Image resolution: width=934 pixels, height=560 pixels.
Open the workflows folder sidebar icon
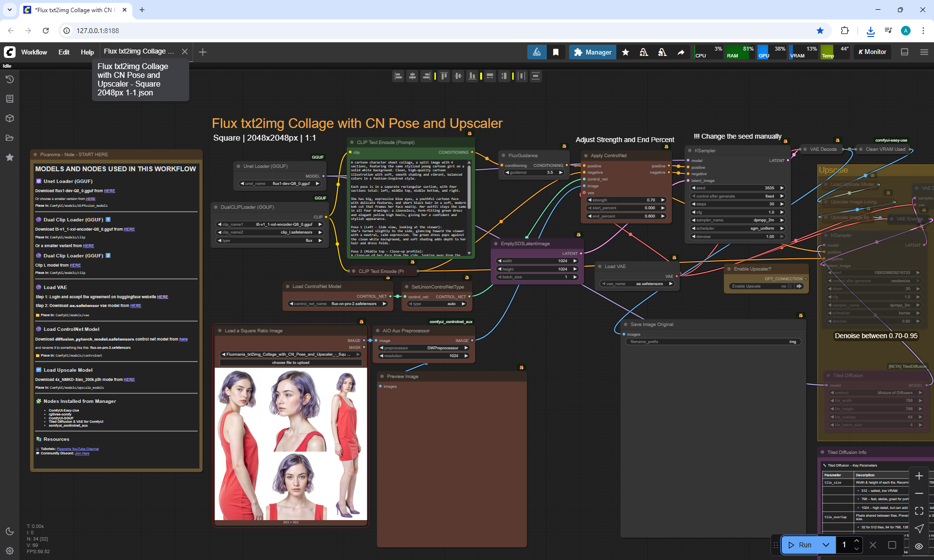tap(9, 138)
